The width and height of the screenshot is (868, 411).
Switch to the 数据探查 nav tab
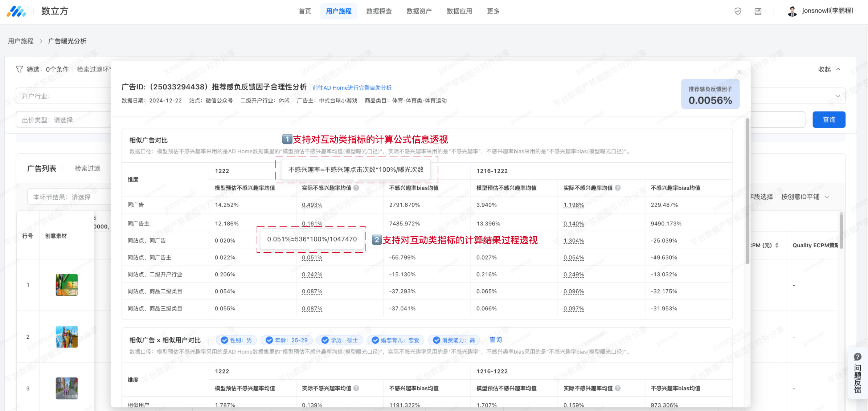pyautogui.click(x=379, y=11)
